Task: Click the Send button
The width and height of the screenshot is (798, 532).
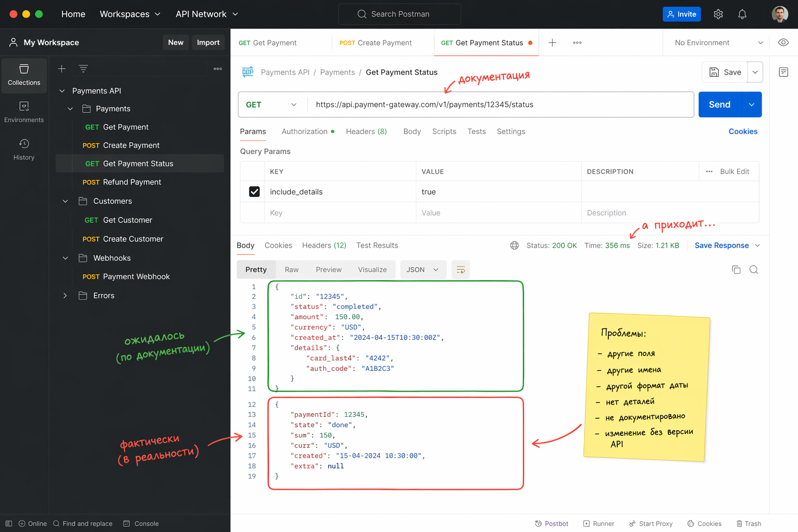Action: tap(720, 105)
